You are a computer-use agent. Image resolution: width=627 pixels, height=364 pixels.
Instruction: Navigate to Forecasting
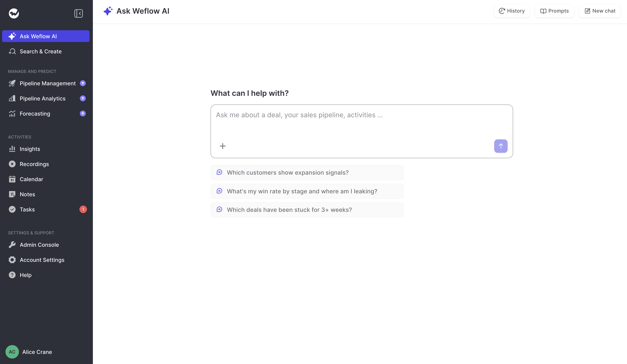tap(46, 114)
